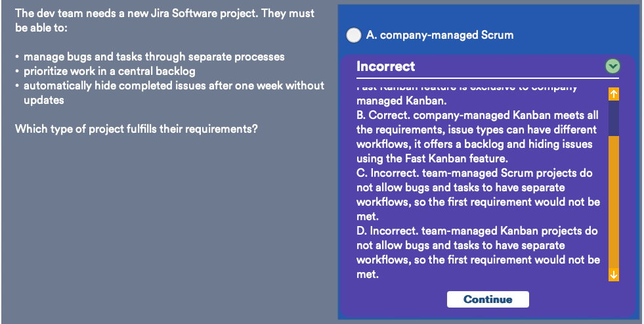Click "Which type of project fulfills their requirements?"
Viewport: 644px width, 324px height.
pos(137,129)
